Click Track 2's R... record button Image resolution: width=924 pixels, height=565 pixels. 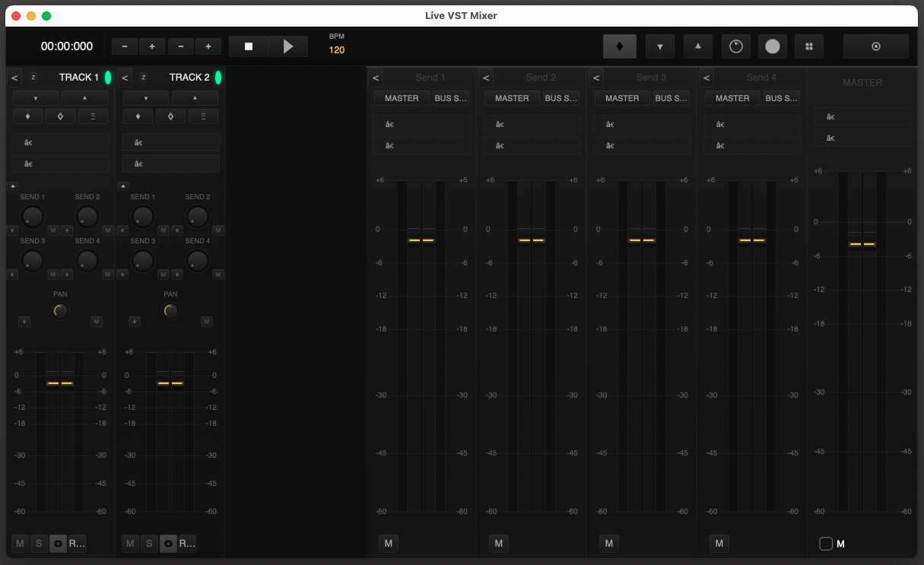click(x=187, y=543)
